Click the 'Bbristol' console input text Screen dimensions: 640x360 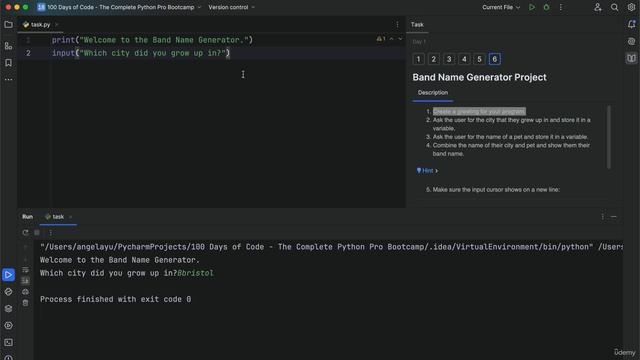coord(196,273)
